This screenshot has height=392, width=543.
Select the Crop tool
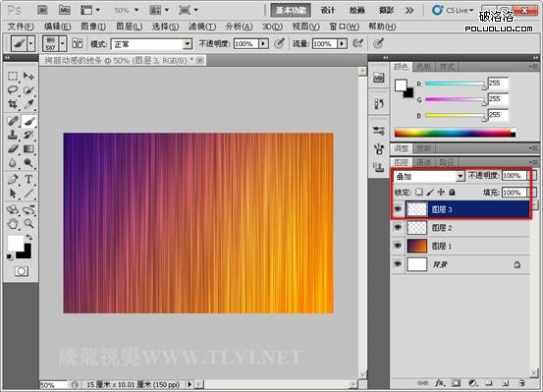pyautogui.click(x=13, y=104)
